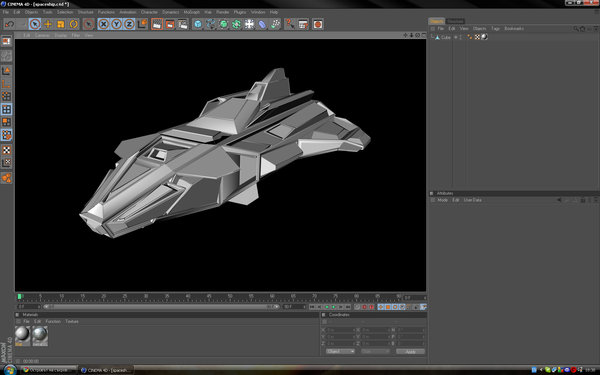Open the Plugins menu
The height and width of the screenshot is (375, 600).
(x=240, y=12)
